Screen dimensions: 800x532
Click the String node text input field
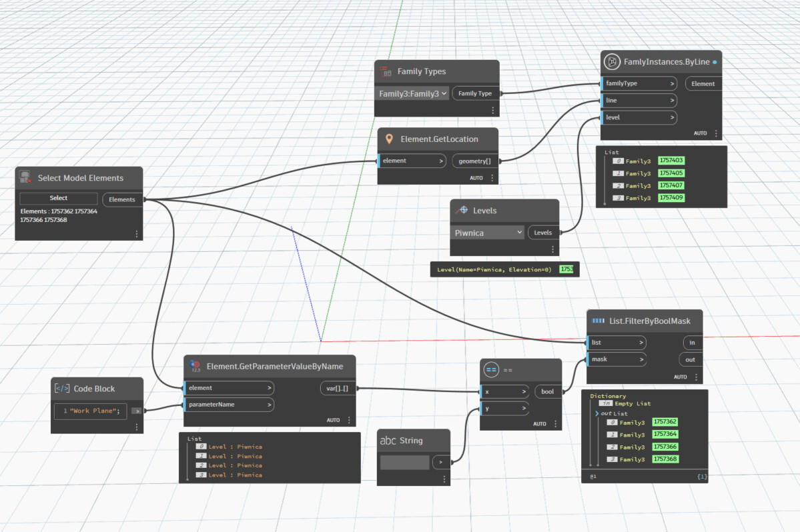[x=404, y=462]
